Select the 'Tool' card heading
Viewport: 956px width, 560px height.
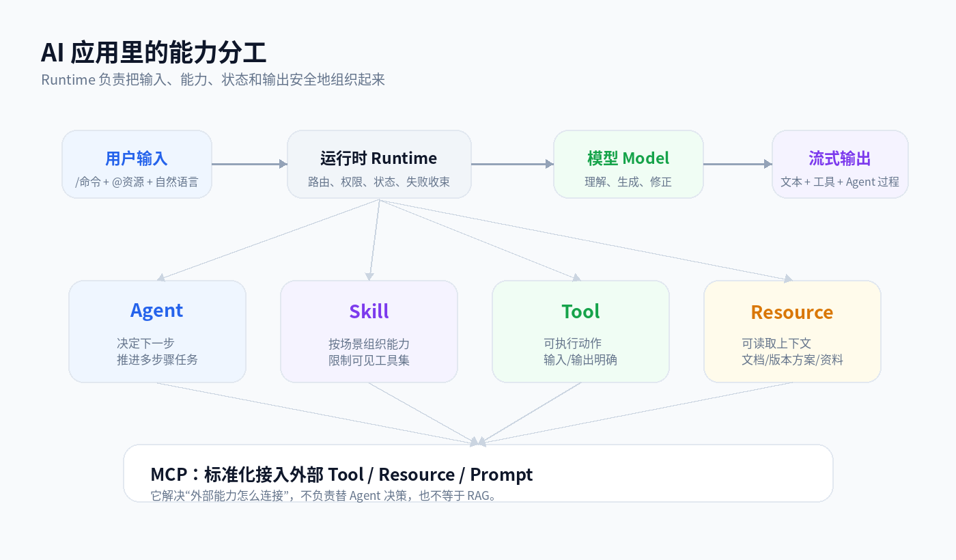[580, 311]
